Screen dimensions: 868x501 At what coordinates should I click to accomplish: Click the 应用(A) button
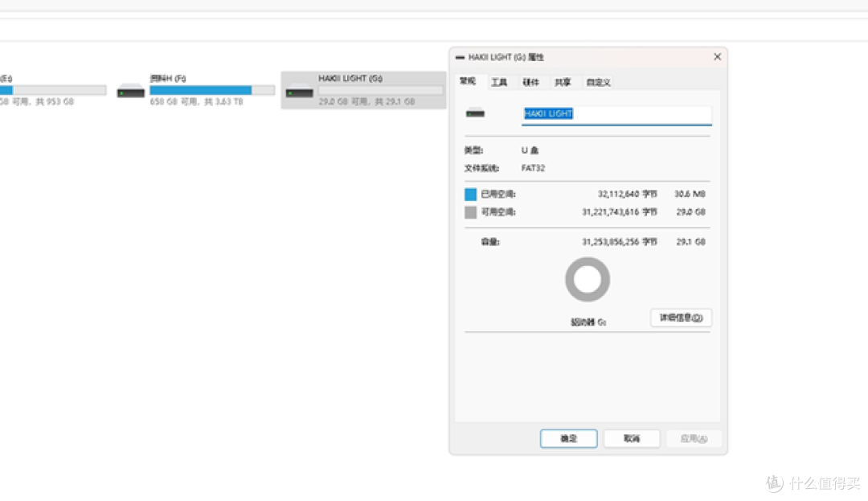[694, 438]
